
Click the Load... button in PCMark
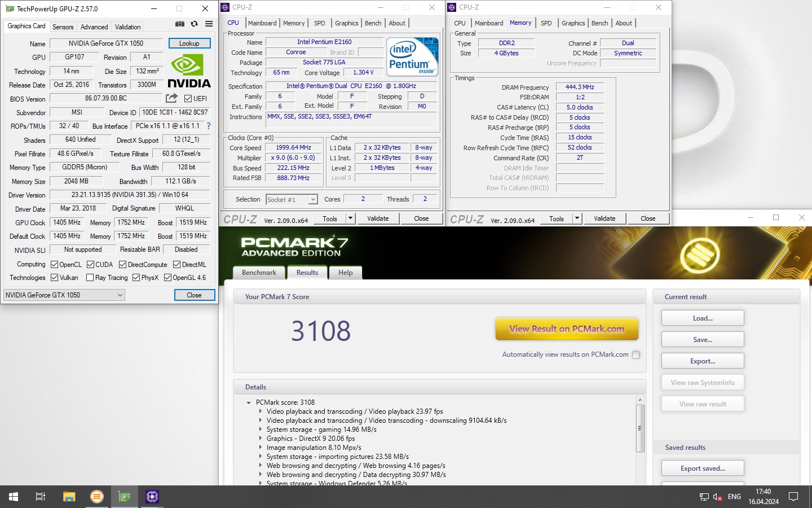click(703, 318)
